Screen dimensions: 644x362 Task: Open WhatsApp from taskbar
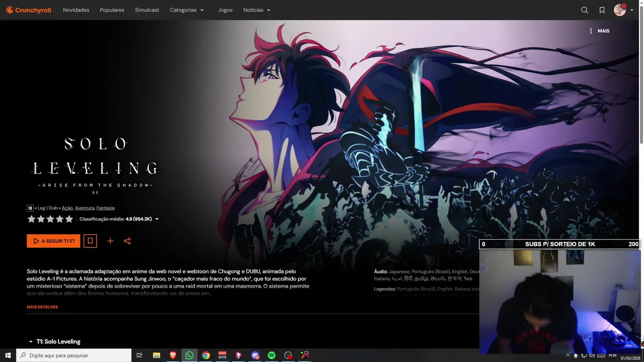tap(189, 355)
